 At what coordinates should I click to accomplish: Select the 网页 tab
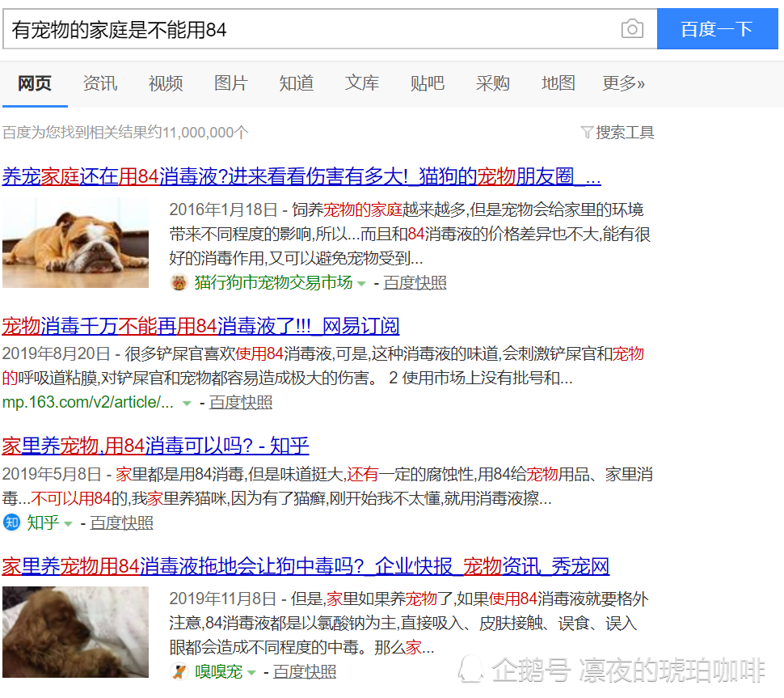pyautogui.click(x=35, y=83)
